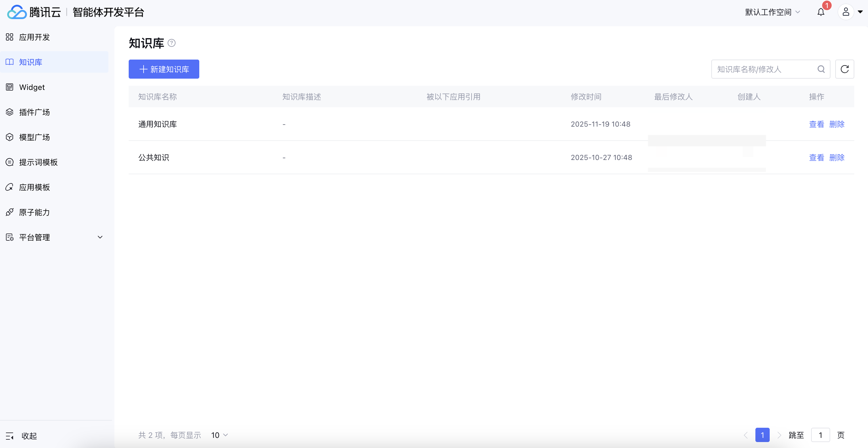Click 查看 for 通用知识库

[x=816, y=124]
